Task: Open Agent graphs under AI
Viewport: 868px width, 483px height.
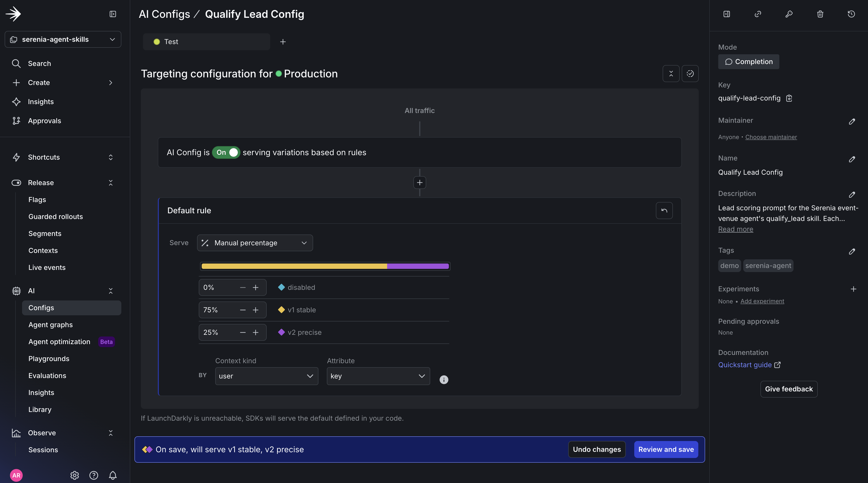Action: pos(50,325)
